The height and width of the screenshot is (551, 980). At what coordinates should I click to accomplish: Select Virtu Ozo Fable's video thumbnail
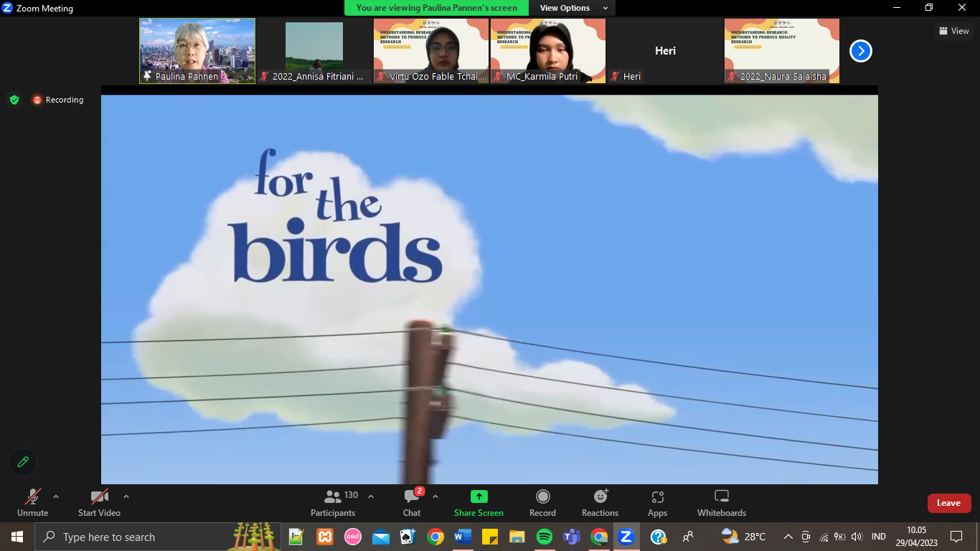[x=431, y=51]
